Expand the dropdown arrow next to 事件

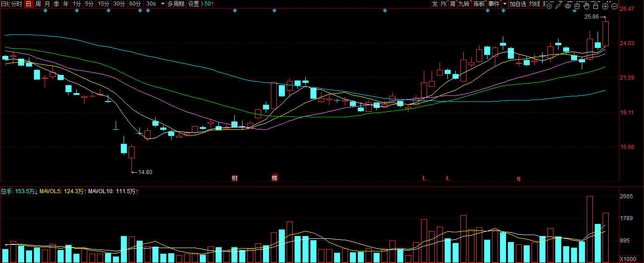pos(505,4)
